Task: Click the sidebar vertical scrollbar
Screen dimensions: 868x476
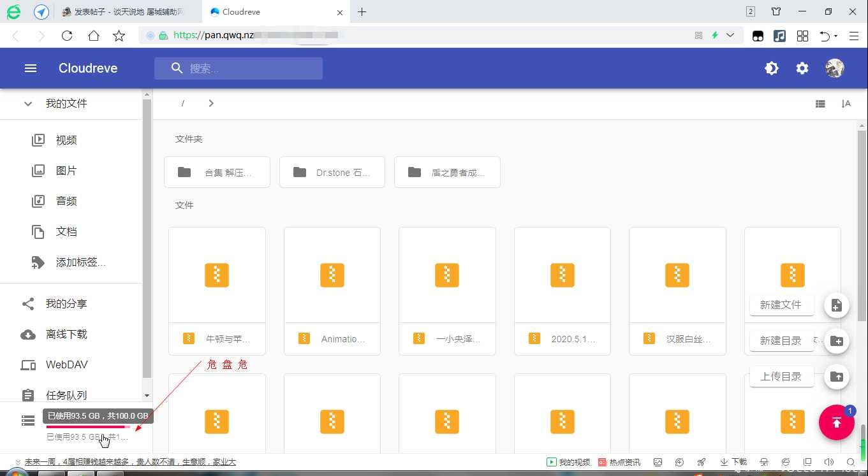Action: coord(147,239)
